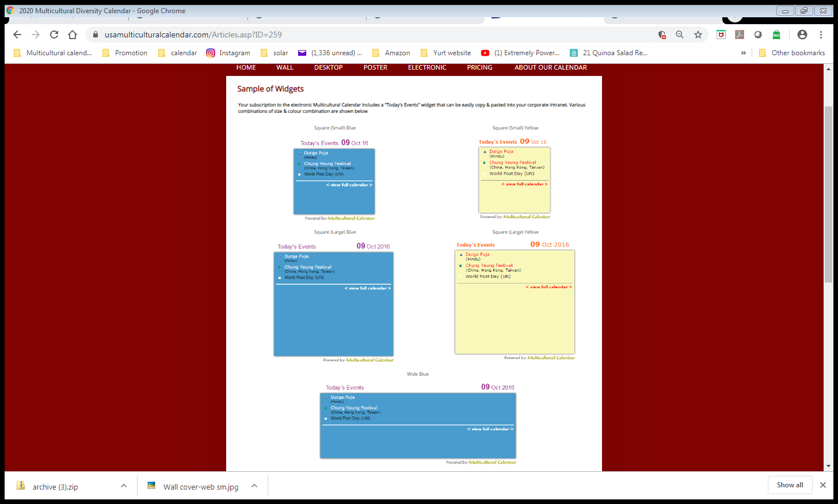838x504 pixels.
Task: Open the YouTube '(1) Extremely Power...' bookmark
Action: [x=520, y=53]
